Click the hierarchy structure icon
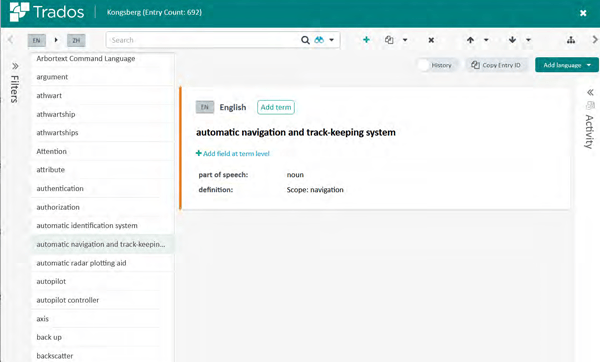The image size is (600, 362). 571,40
